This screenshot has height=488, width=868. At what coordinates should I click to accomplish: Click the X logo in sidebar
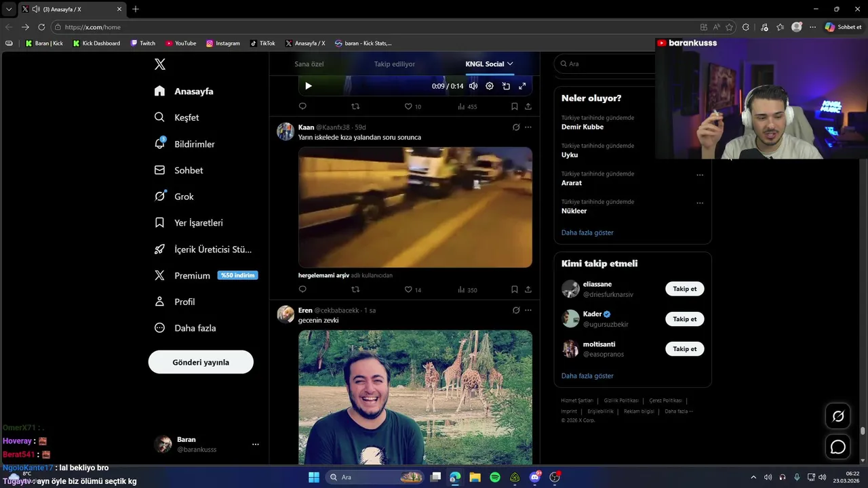click(160, 64)
